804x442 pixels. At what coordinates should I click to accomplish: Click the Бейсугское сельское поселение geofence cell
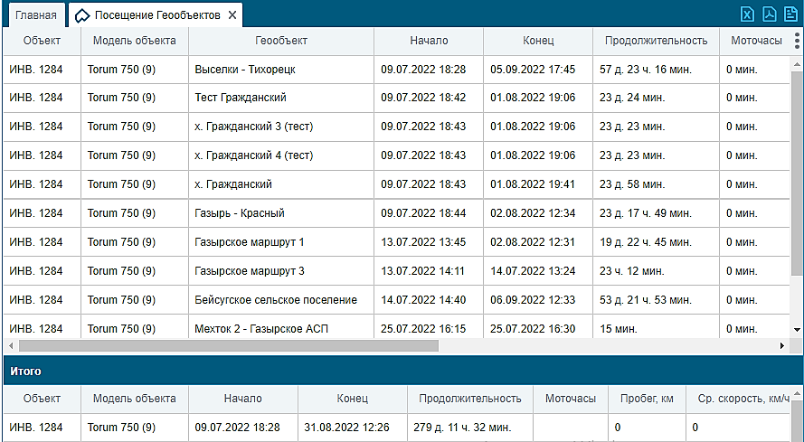point(275,300)
